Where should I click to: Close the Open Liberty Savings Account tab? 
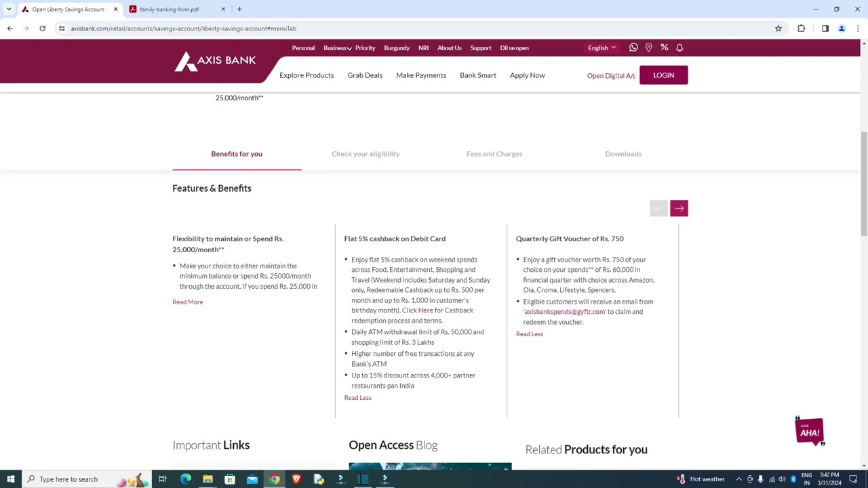[115, 9]
